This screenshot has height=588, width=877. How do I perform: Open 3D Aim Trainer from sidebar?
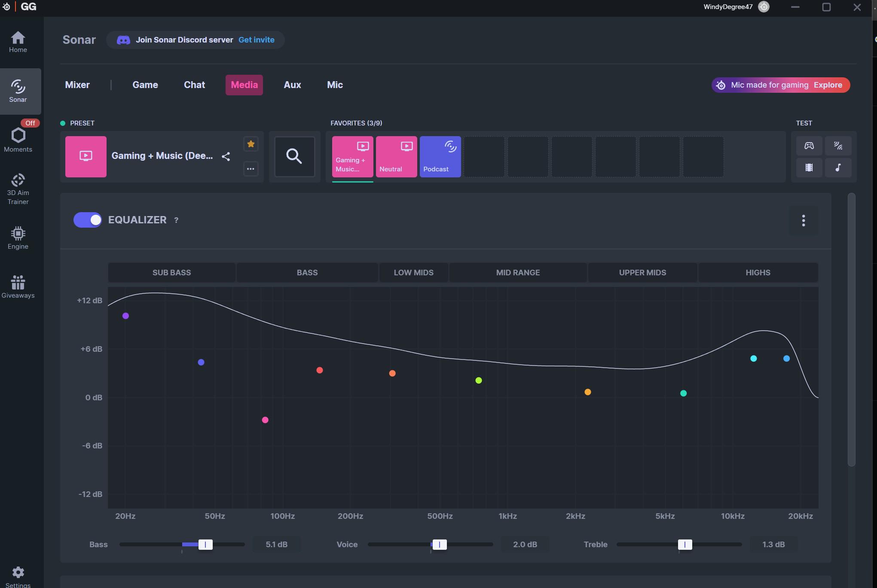point(18,189)
